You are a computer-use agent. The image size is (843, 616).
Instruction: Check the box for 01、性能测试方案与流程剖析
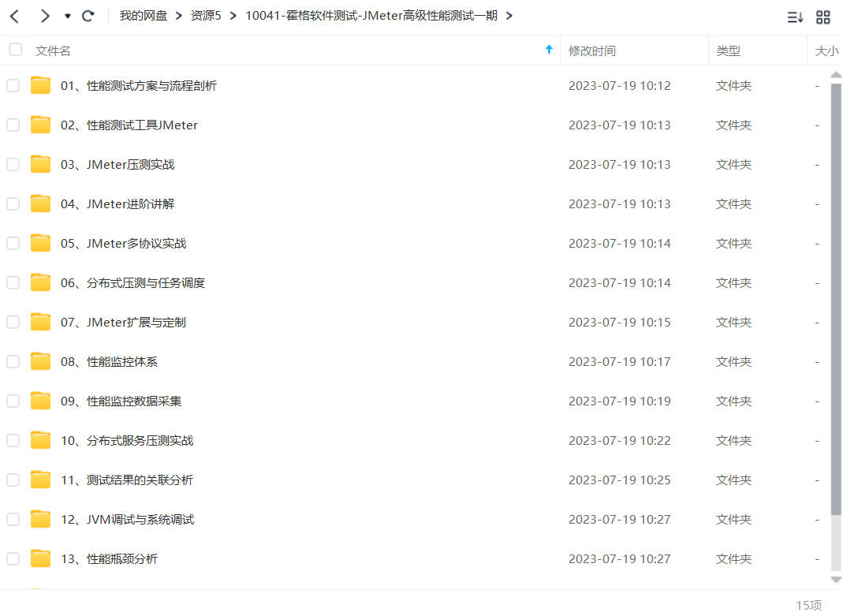(13, 85)
